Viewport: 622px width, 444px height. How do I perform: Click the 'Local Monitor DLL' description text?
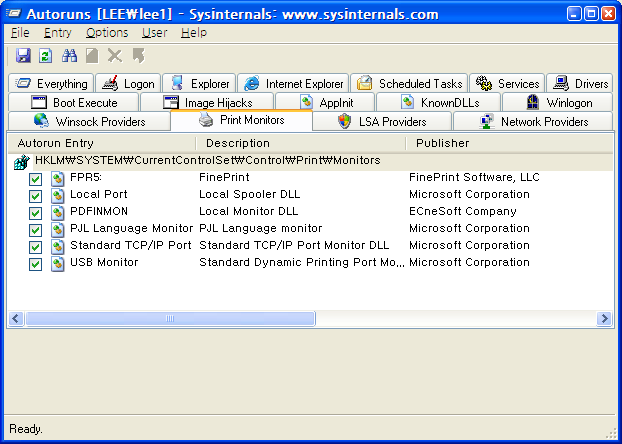coord(248,211)
